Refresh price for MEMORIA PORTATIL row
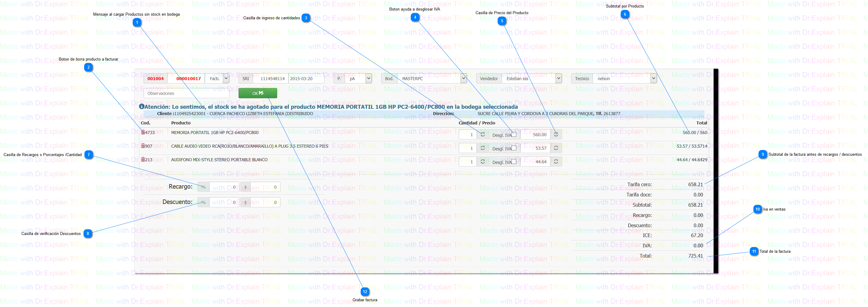This screenshot has width=868, height=307. pyautogui.click(x=556, y=135)
